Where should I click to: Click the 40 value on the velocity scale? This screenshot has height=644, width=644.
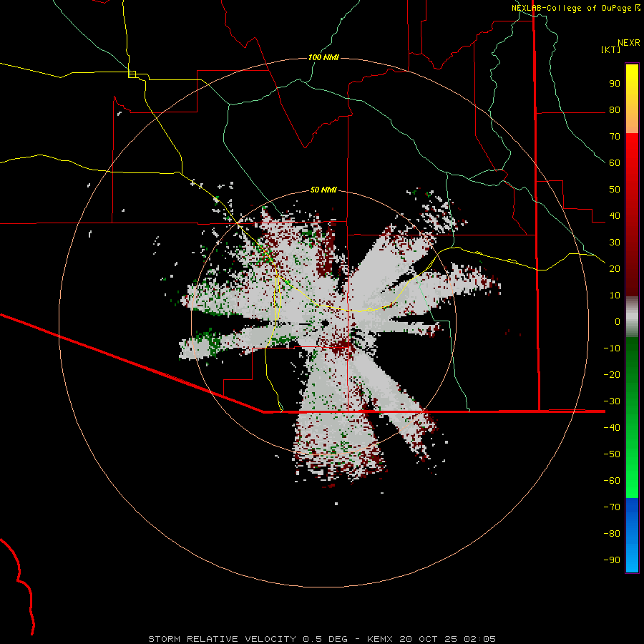[615, 216]
